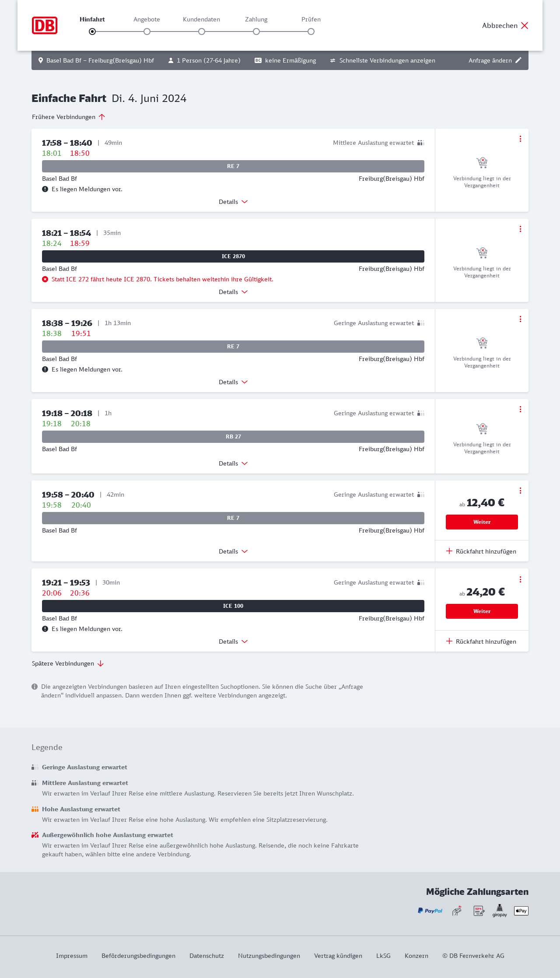This screenshot has height=978, width=560.
Task: Expand Details for the ICE 2870 connection
Action: 233,292
